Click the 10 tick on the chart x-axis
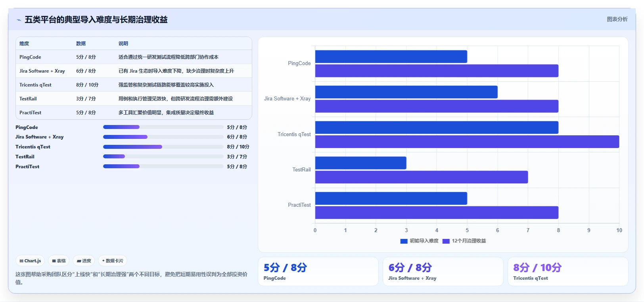 [x=619, y=230]
